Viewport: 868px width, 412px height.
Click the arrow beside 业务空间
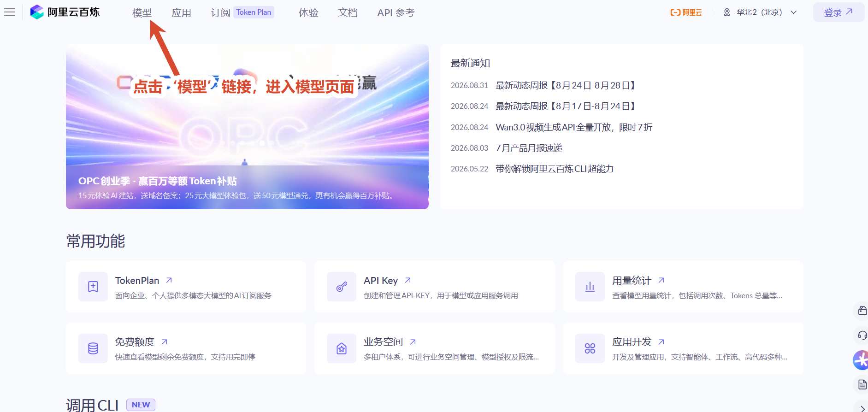coord(413,342)
